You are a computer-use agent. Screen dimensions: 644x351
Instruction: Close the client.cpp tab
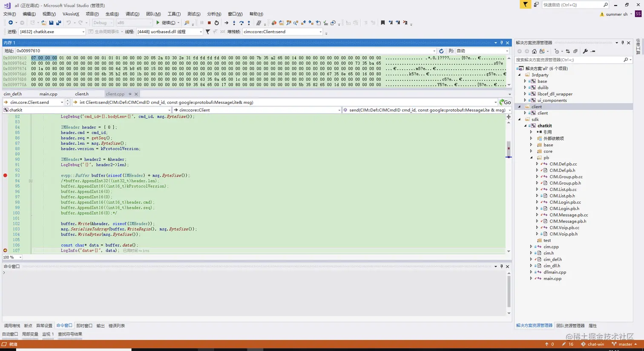136,94
